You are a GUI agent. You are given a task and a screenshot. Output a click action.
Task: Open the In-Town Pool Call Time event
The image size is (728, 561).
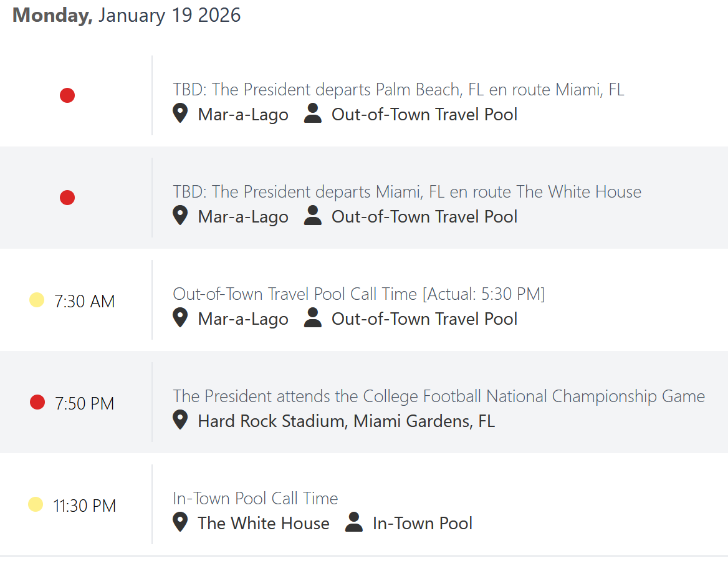coord(256,498)
